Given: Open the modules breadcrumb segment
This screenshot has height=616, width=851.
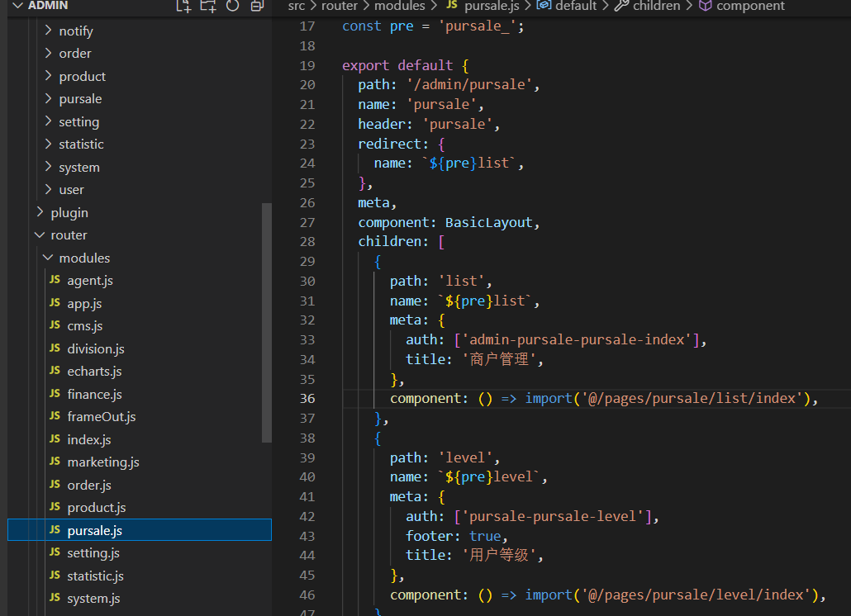Looking at the screenshot, I should pyautogui.click(x=399, y=6).
